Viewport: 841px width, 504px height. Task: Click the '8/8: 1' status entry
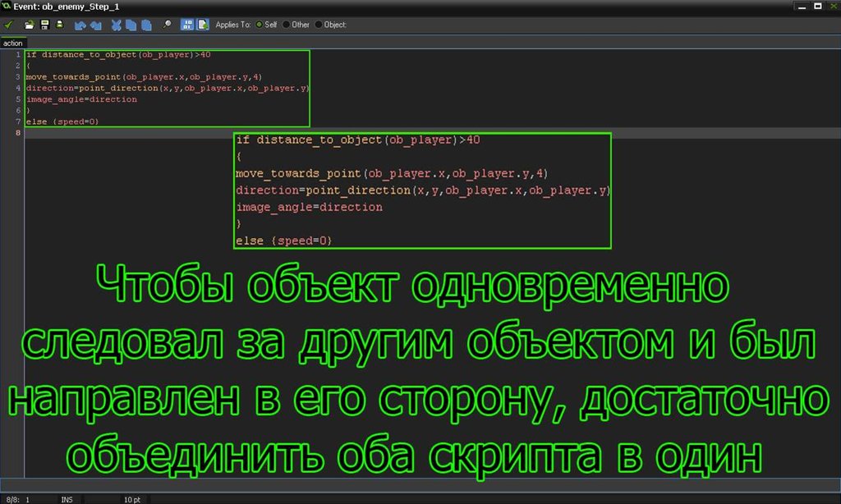pyautogui.click(x=18, y=500)
